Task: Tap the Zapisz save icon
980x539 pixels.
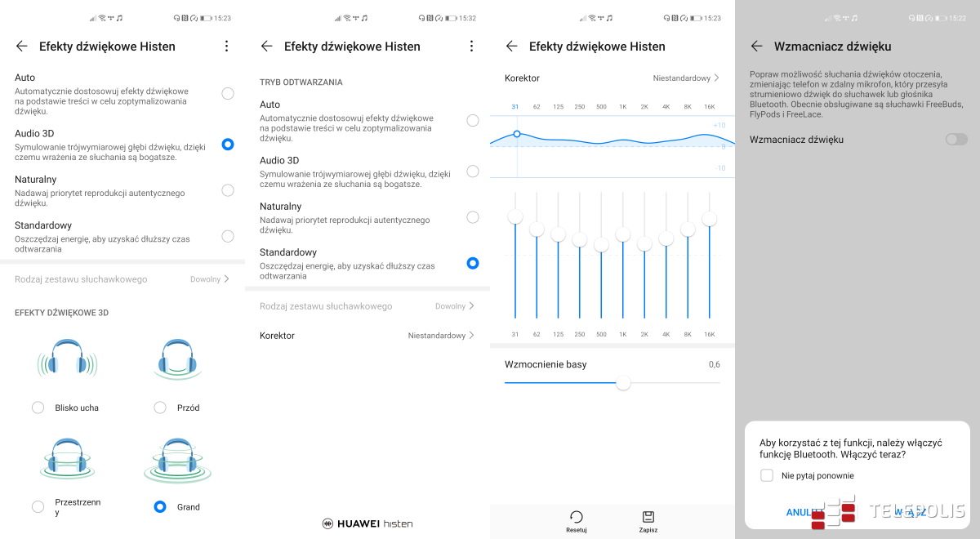Action: (x=648, y=517)
